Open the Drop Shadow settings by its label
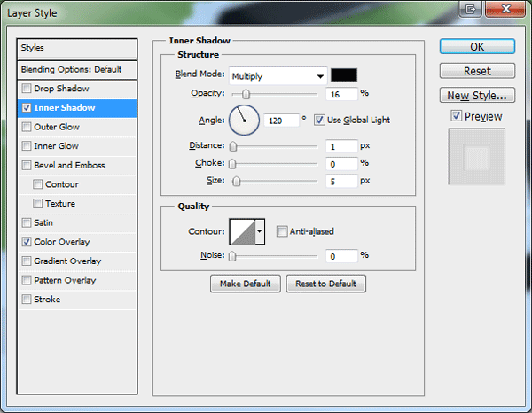This screenshot has width=532, height=413. (x=61, y=89)
